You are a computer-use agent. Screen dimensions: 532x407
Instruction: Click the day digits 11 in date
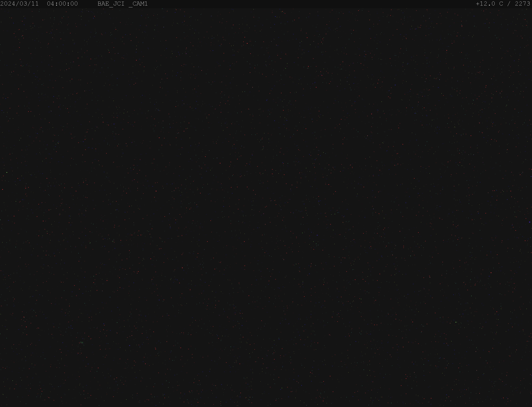pyautogui.click(x=35, y=4)
